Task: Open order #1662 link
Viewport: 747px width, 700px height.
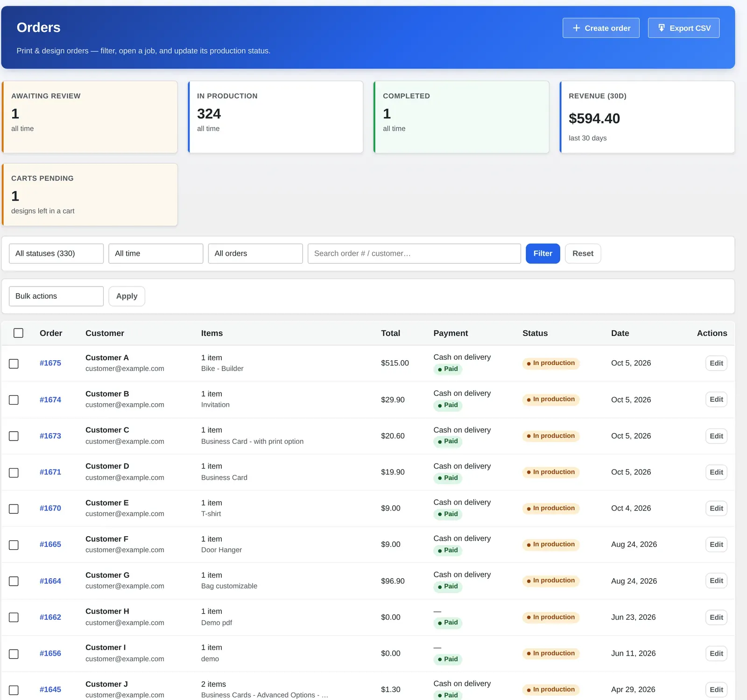Action: click(50, 617)
